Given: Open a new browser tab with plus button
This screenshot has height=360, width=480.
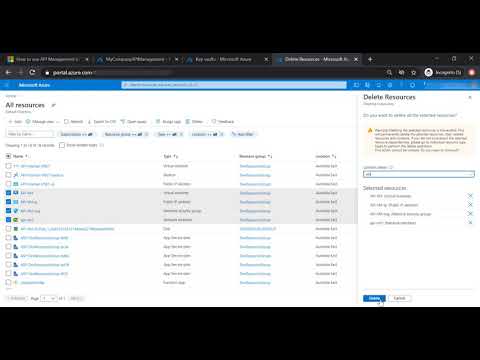Looking at the screenshot, I should (370, 59).
